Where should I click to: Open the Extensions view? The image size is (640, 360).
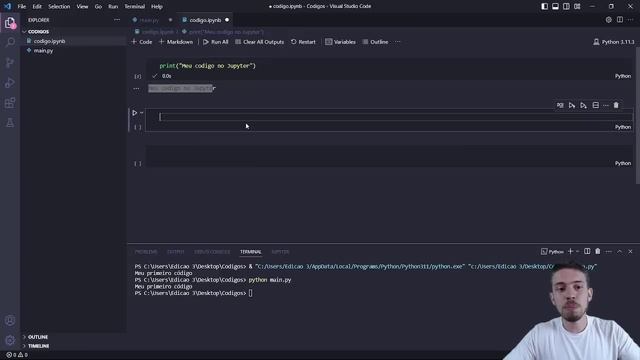click(10, 102)
